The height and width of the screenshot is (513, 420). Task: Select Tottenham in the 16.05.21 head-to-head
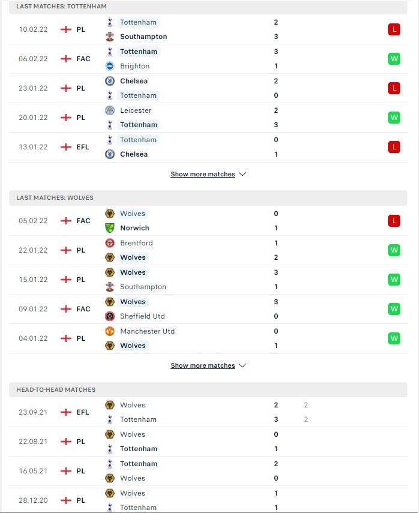(139, 464)
